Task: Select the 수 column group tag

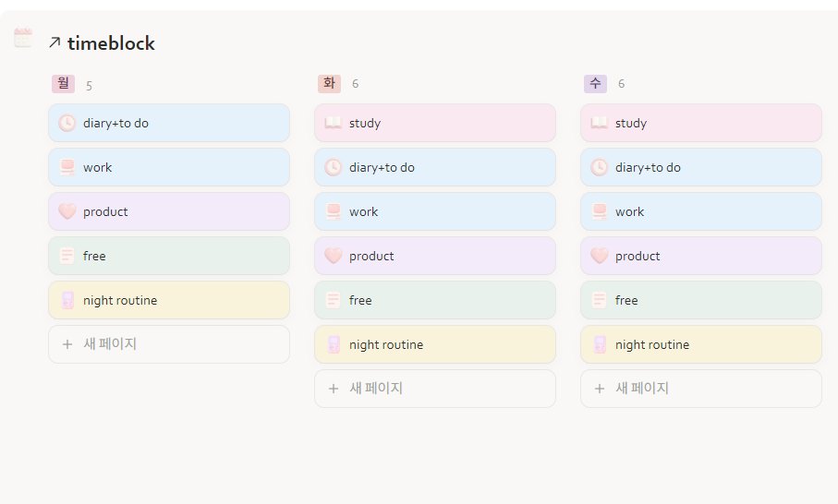Action: [595, 84]
